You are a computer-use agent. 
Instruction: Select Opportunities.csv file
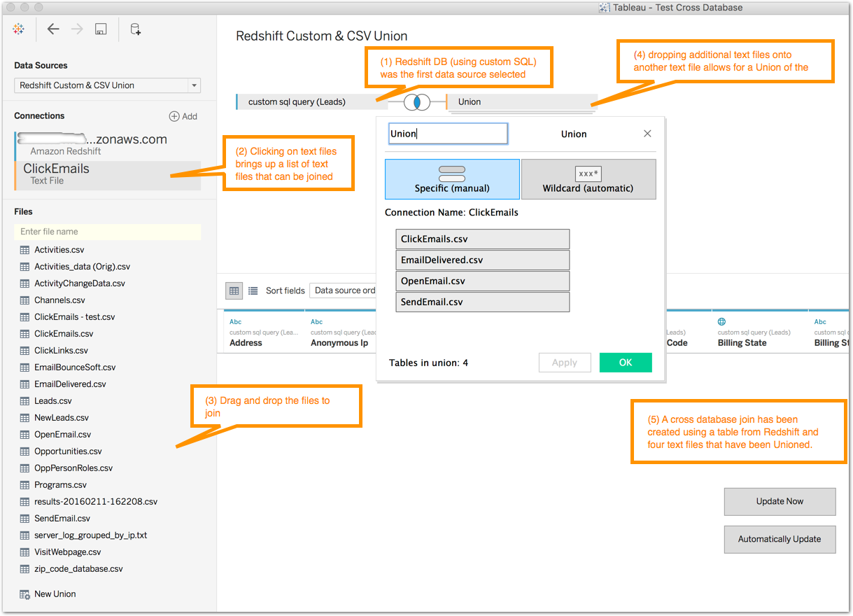coord(68,451)
